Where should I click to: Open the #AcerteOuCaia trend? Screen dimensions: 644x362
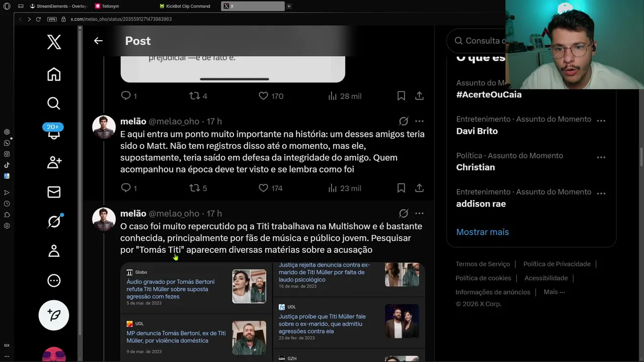[489, 95]
